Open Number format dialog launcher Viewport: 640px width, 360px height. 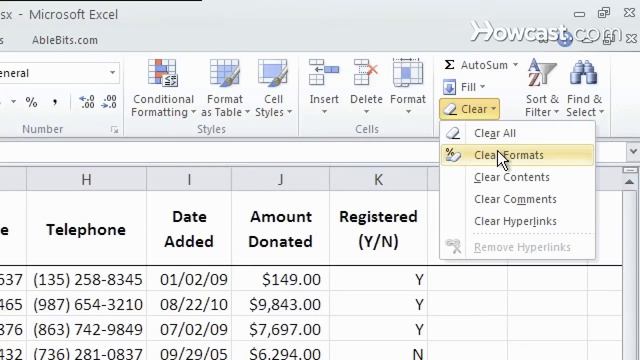114,130
